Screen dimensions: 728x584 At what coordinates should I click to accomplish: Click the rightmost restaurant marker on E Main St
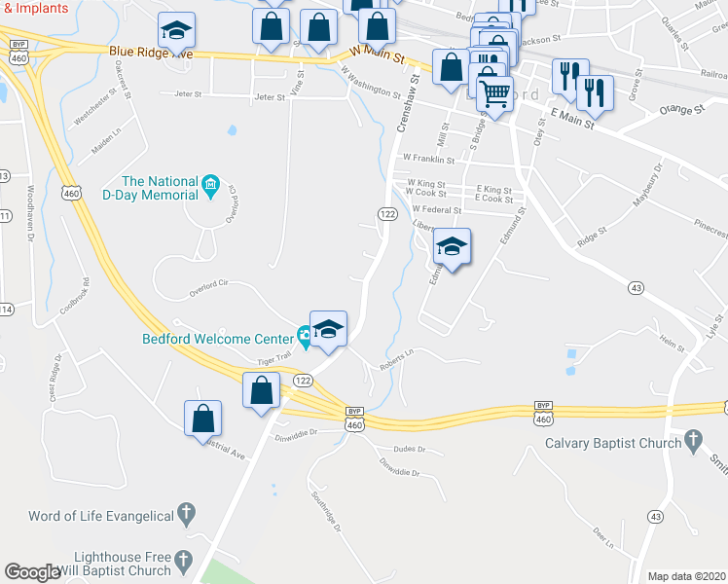(x=595, y=94)
